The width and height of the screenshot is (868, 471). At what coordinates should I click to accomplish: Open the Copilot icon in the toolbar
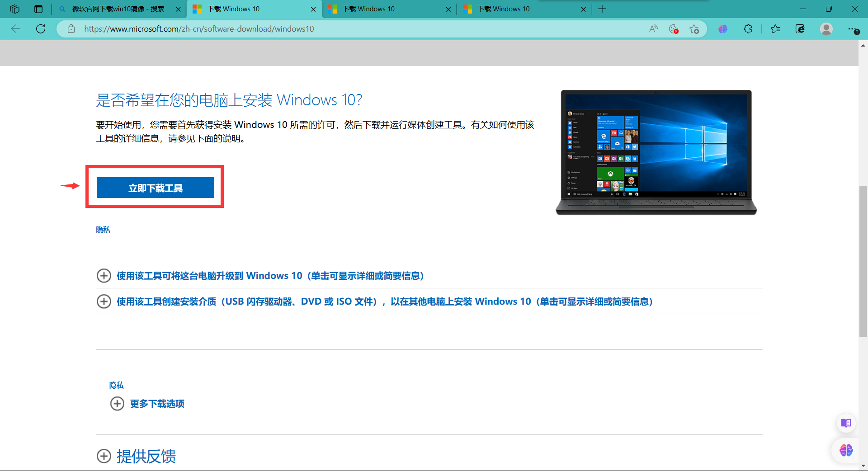(x=723, y=29)
